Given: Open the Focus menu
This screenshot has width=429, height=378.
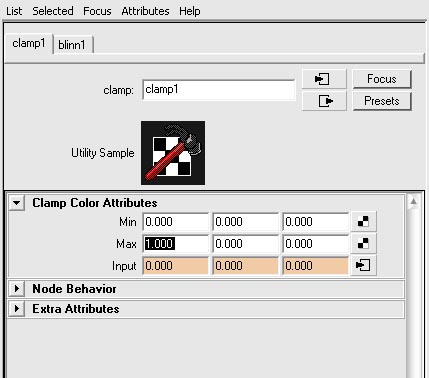Looking at the screenshot, I should (97, 11).
